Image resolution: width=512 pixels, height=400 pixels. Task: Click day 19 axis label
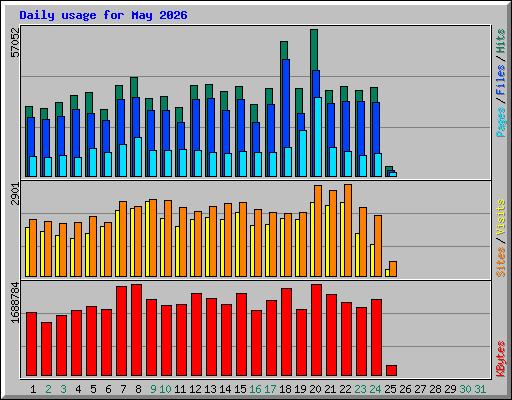coord(300,389)
